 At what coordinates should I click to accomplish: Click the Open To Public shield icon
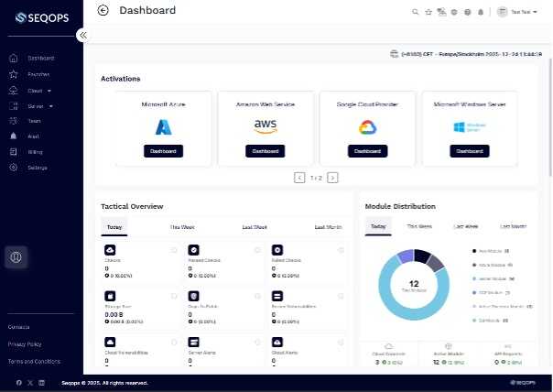pyautogui.click(x=193, y=296)
